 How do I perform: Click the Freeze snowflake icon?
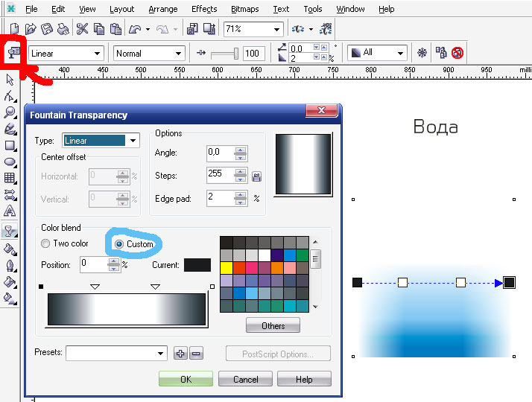point(422,53)
